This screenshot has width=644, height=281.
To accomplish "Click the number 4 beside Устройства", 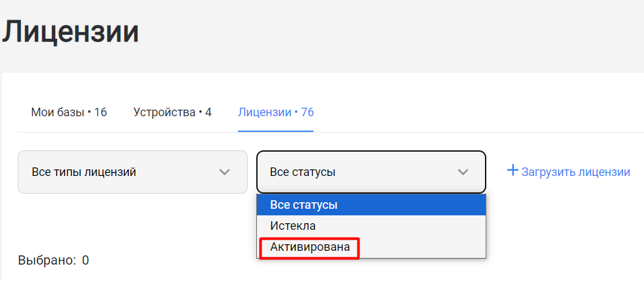I will tap(208, 112).
